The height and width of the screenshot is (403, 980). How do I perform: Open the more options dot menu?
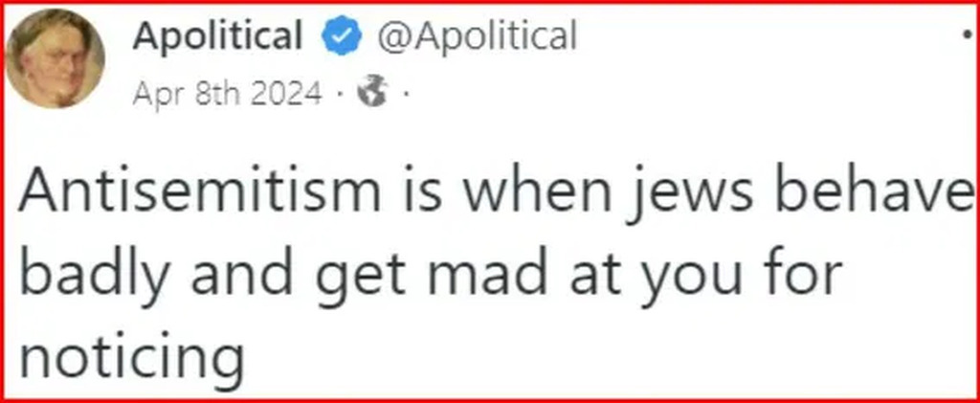[x=969, y=34]
